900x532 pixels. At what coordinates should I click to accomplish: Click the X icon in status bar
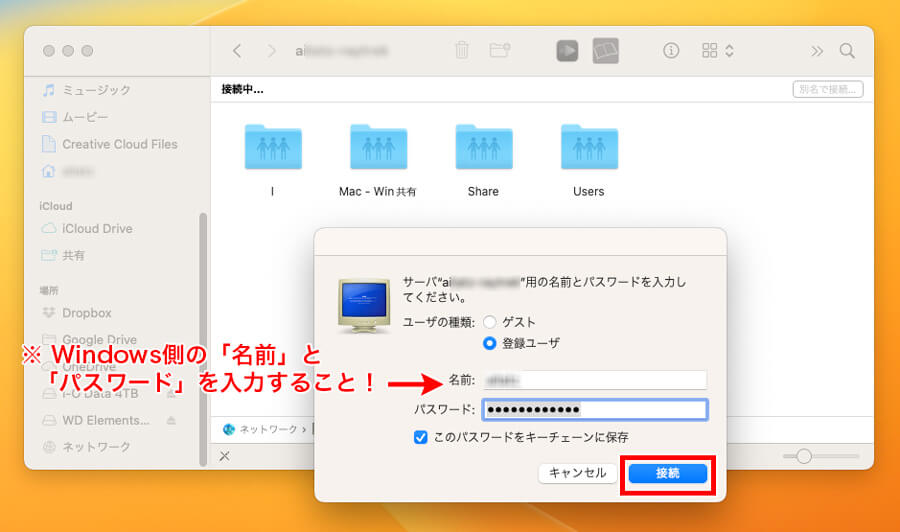[x=224, y=456]
